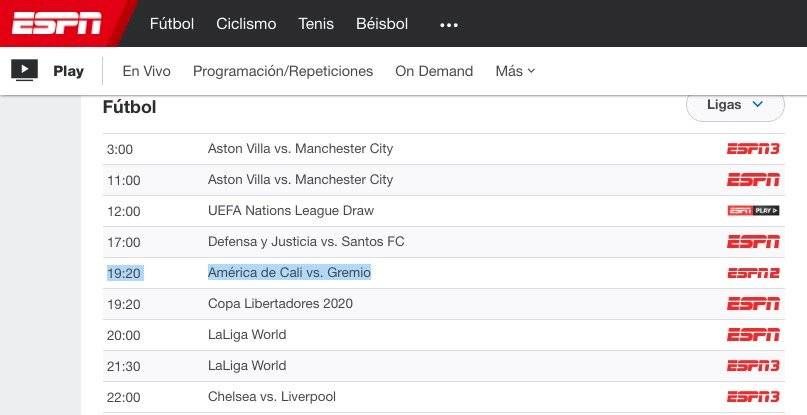The image size is (807, 415).
Task: Click ESPN2 logo for América de Cali match
Action: (752, 273)
